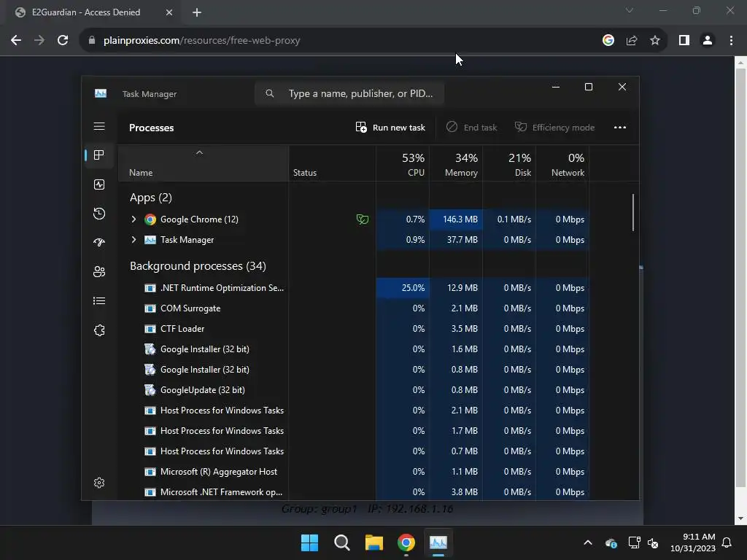The width and height of the screenshot is (747, 560).
Task: Select the E2Guardian - Access Denied tab
Action: [86, 12]
